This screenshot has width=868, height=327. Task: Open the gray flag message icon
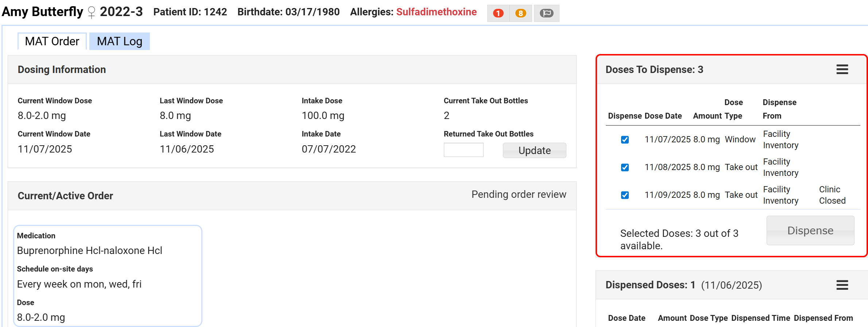tap(546, 14)
